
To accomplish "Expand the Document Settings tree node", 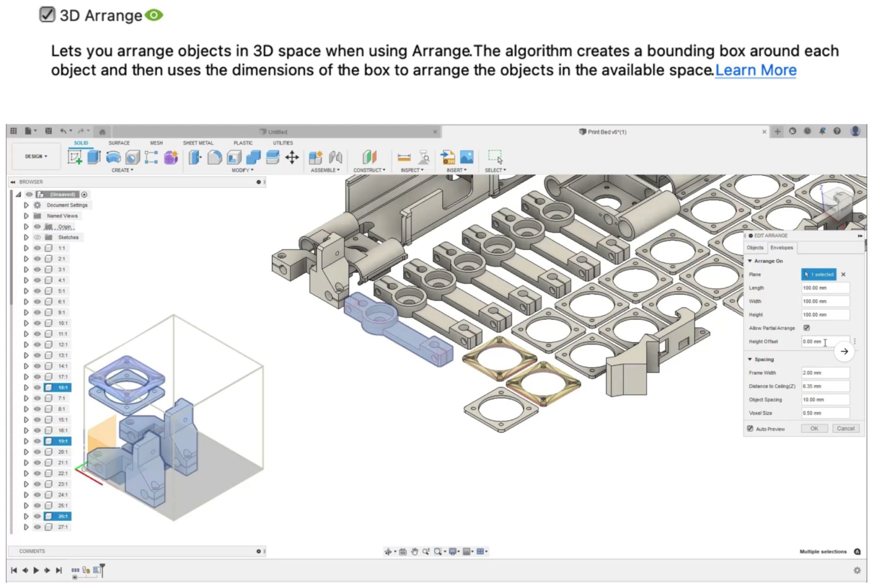I will tap(26, 205).
